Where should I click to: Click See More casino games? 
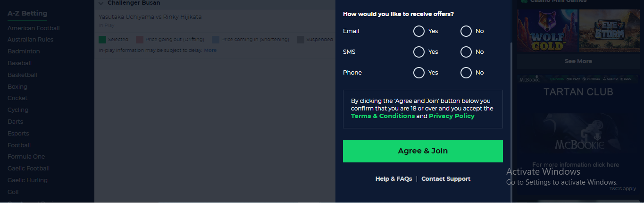click(x=578, y=61)
